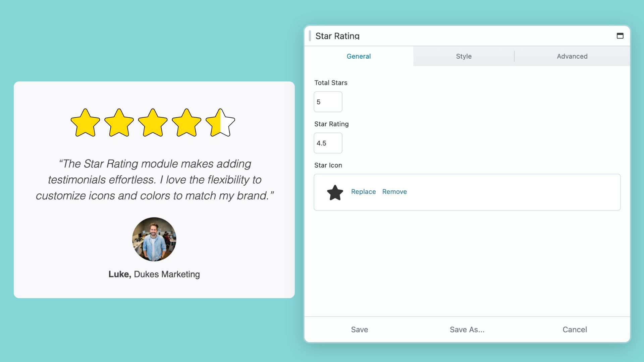The height and width of the screenshot is (362, 644).
Task: Click Save As to save a copy
Action: (x=467, y=329)
